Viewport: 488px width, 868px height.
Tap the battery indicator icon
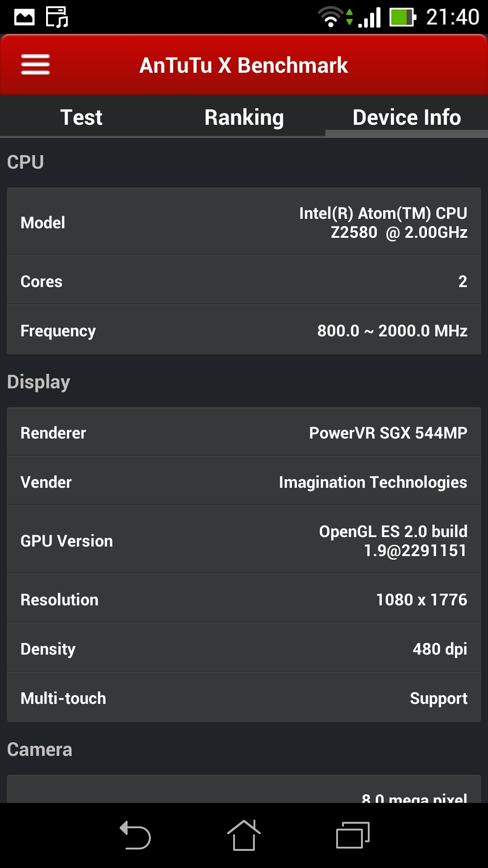click(x=403, y=17)
